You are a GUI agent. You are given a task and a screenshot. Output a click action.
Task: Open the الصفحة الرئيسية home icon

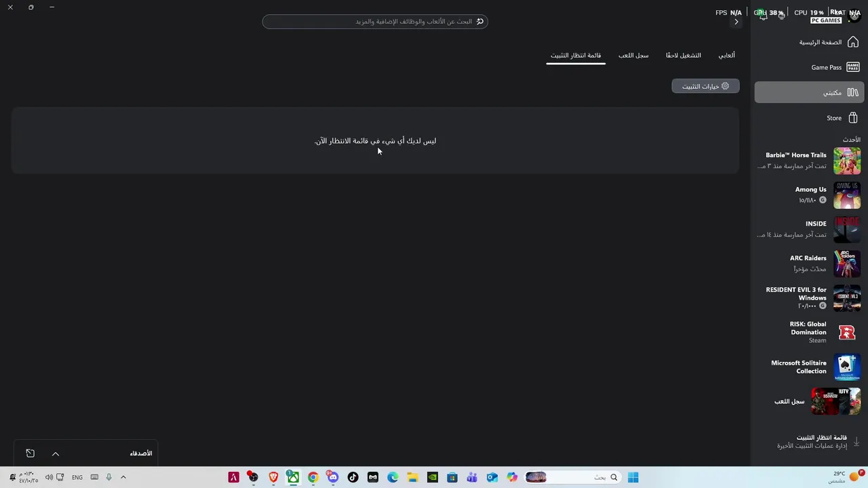(x=853, y=42)
